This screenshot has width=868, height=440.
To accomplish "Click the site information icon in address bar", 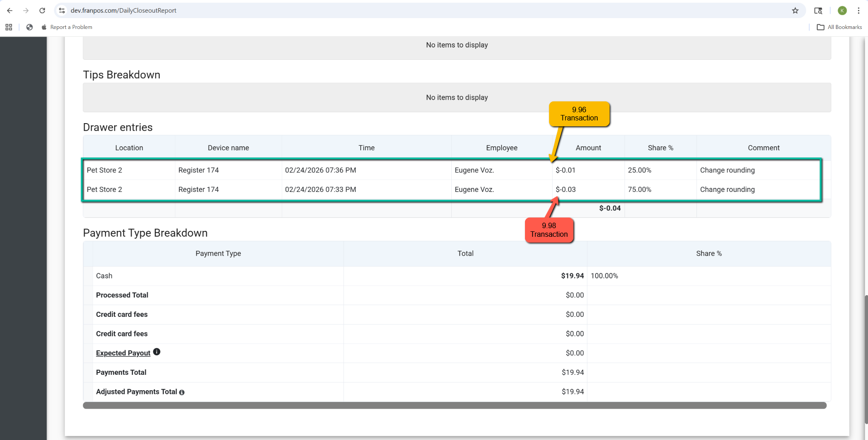I will pyautogui.click(x=62, y=10).
